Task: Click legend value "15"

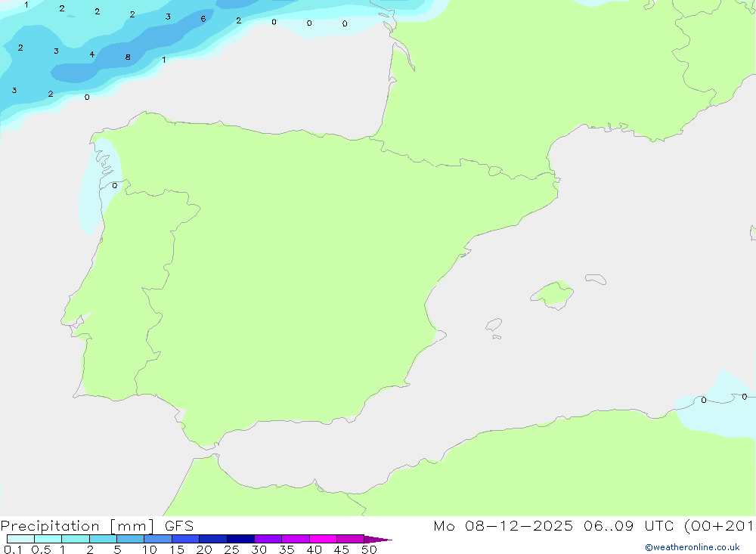Action: (x=177, y=549)
